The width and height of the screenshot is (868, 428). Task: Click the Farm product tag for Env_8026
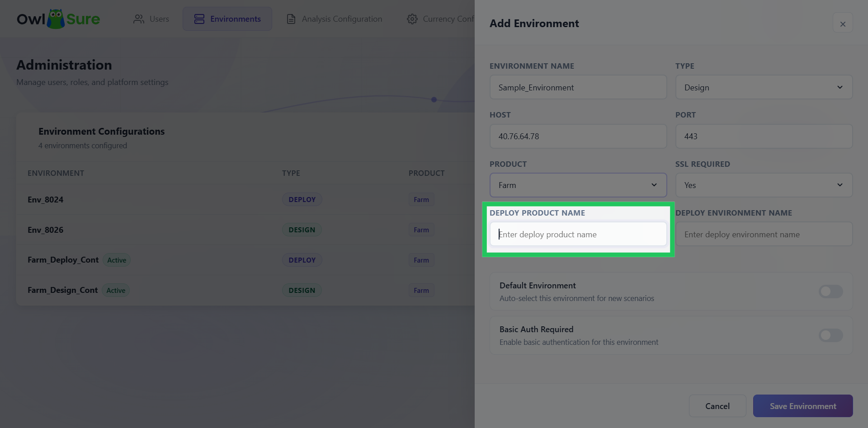(421, 230)
